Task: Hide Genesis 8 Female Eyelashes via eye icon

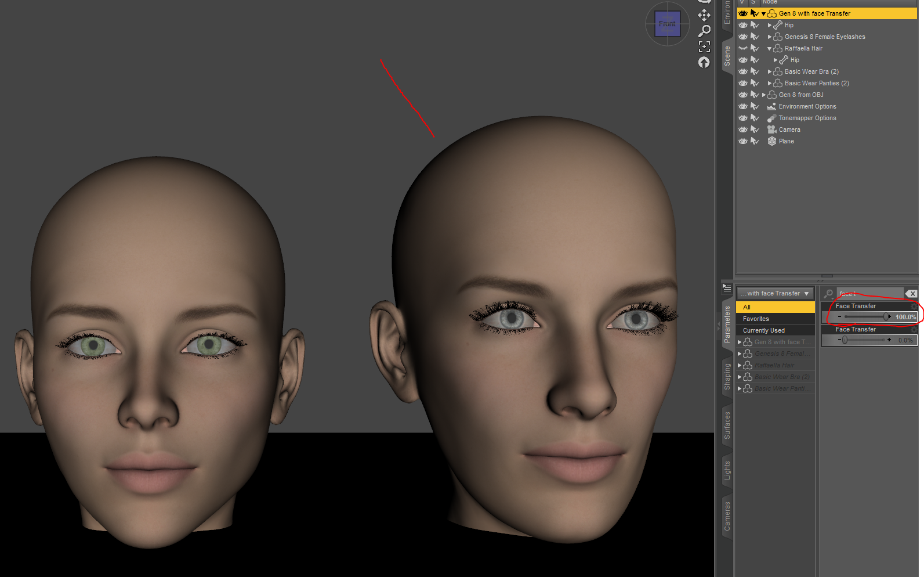Action: (742, 37)
